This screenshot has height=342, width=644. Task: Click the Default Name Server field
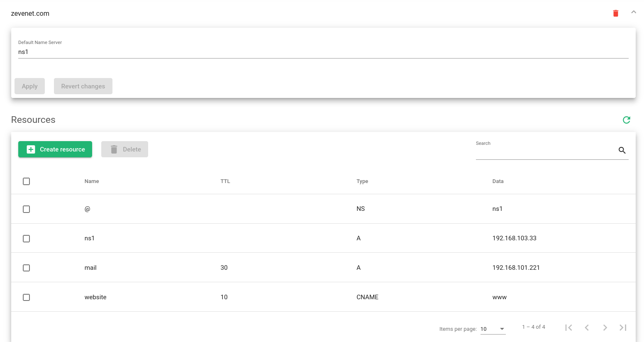pos(323,52)
